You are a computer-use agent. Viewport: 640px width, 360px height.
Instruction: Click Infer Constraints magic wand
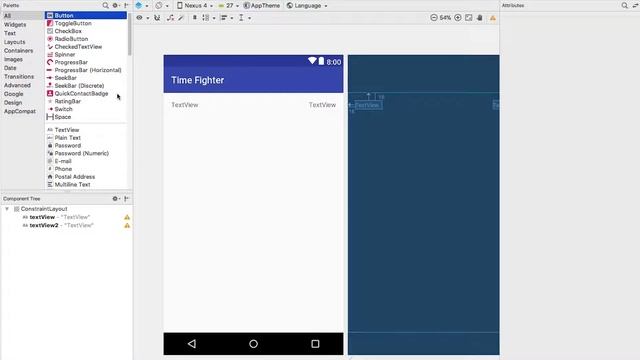pyautogui.click(x=181, y=18)
